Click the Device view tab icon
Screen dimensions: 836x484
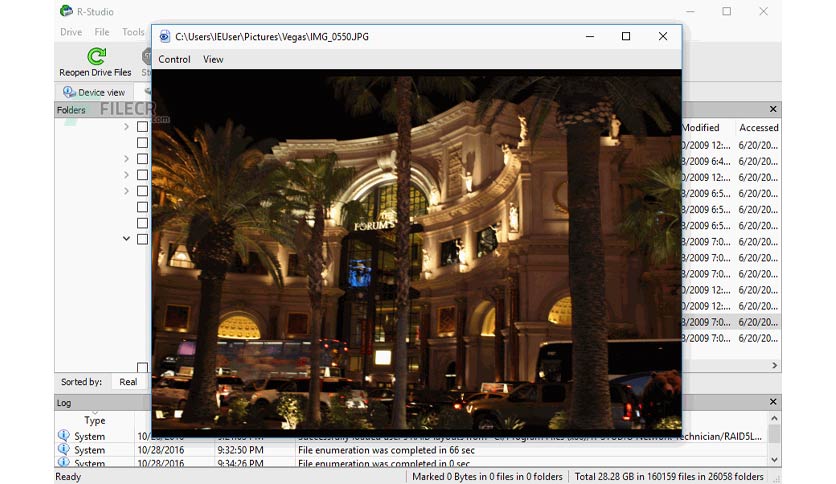(69, 92)
